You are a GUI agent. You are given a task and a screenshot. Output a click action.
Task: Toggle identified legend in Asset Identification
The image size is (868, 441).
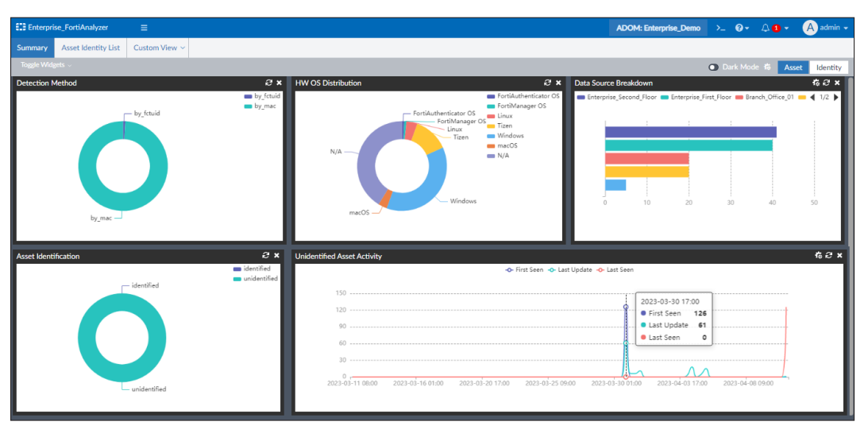point(251,269)
